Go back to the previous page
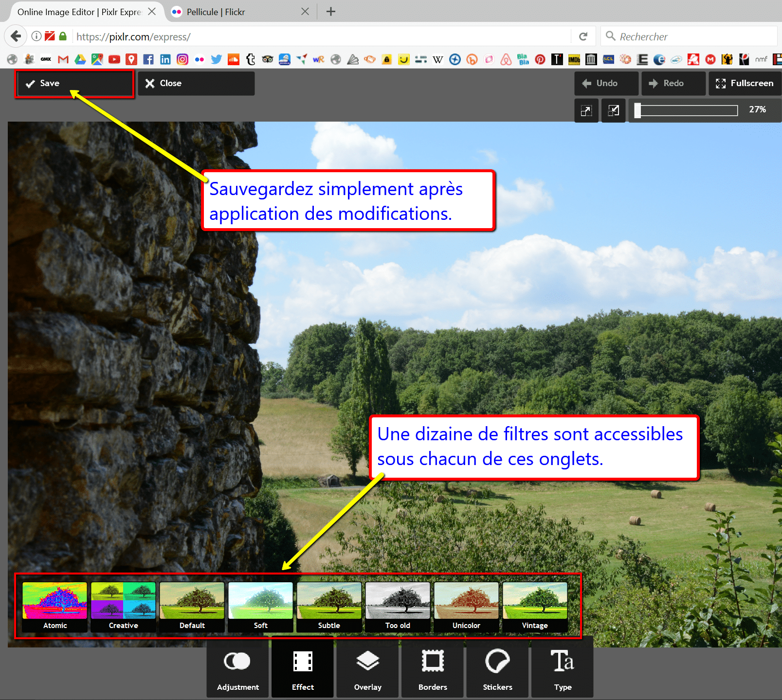782x700 pixels. (16, 36)
